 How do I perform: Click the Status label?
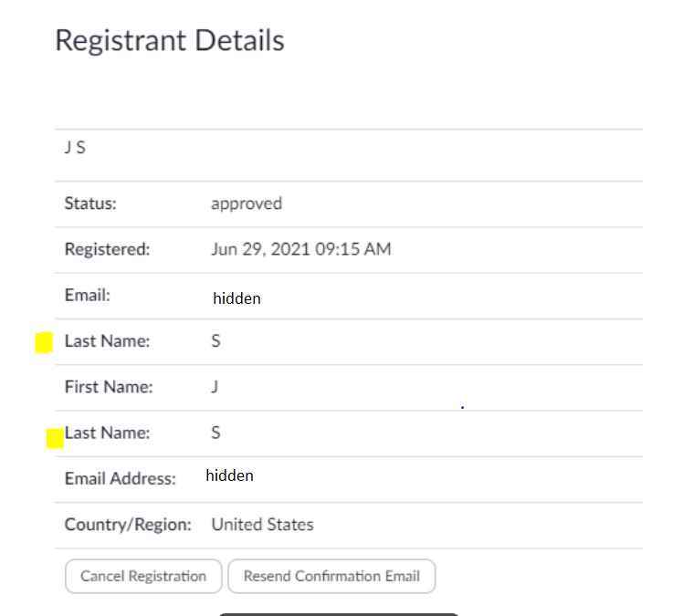(90, 204)
